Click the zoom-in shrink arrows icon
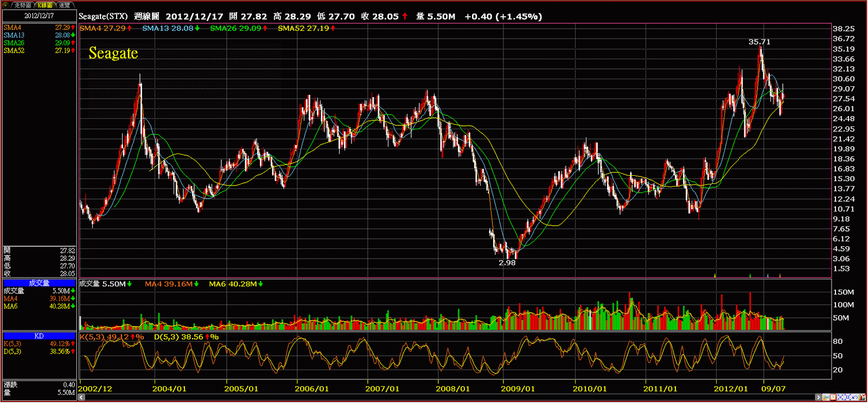The image size is (868, 403). tap(840, 398)
